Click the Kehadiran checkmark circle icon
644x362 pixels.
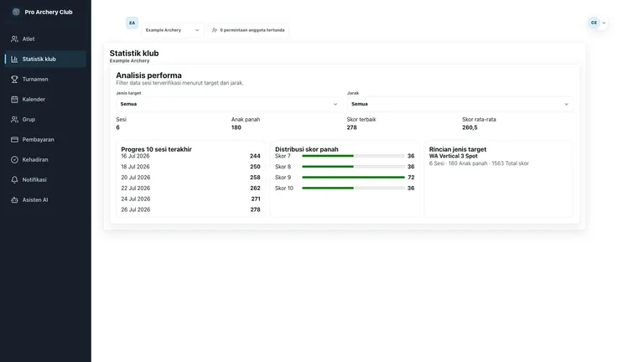[x=14, y=160]
